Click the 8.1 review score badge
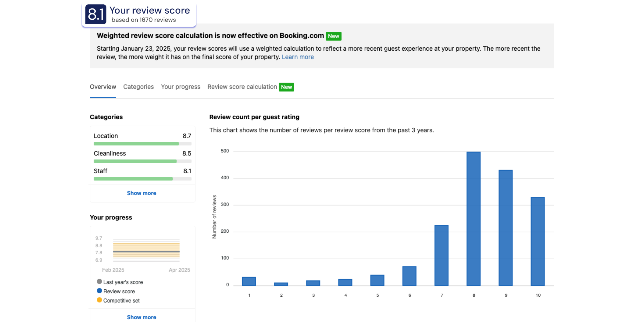 (96, 14)
